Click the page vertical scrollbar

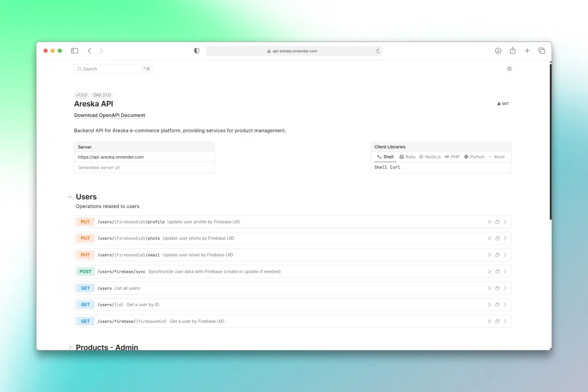tap(550, 141)
